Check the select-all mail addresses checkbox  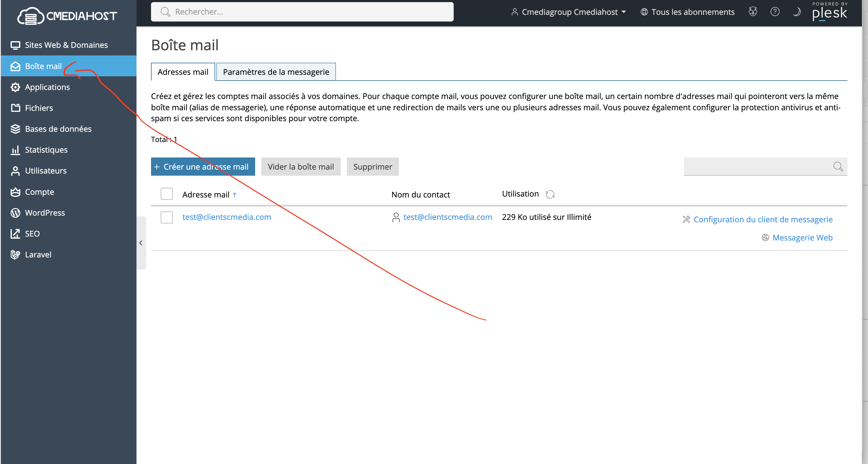tap(166, 194)
